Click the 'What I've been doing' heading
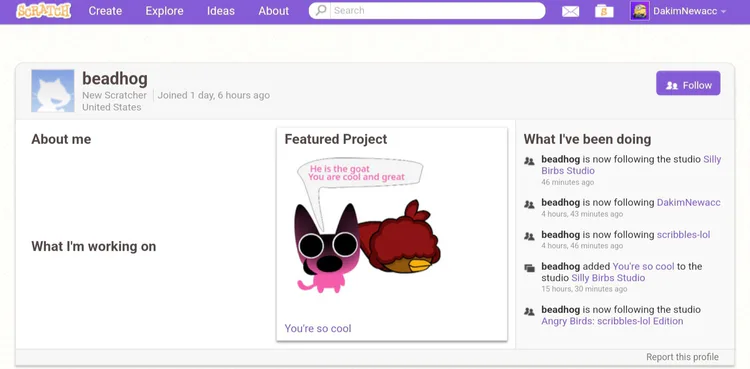The width and height of the screenshot is (750, 369). 587,139
